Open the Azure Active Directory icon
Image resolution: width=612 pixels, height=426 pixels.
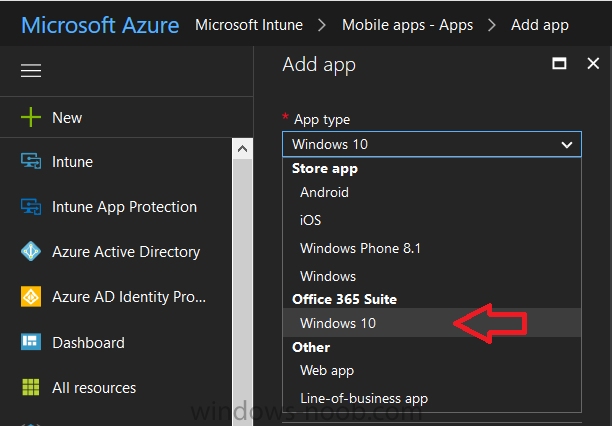[x=31, y=251]
